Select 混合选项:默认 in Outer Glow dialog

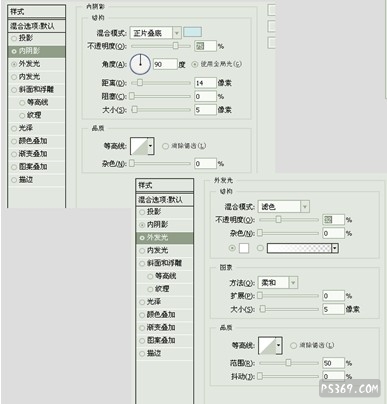[165, 200]
